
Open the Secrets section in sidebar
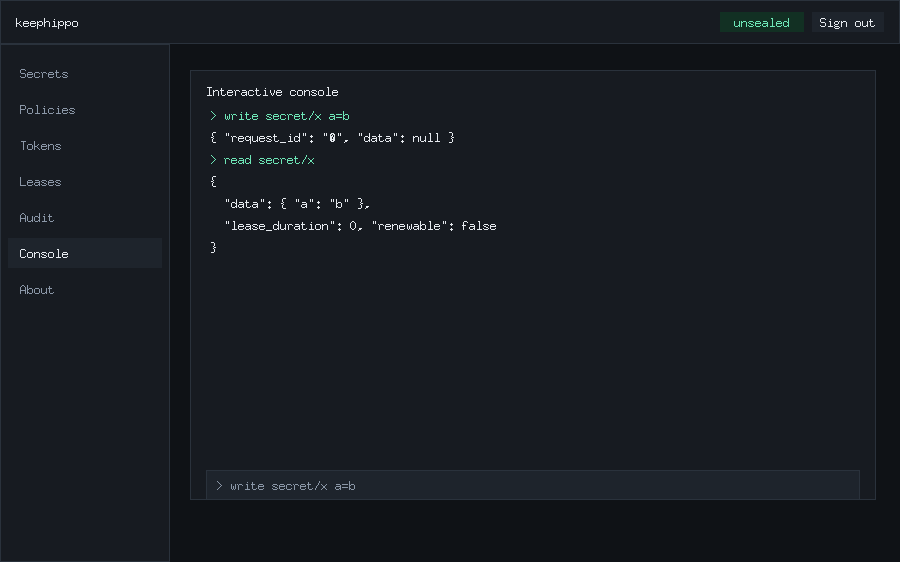[x=85, y=73]
